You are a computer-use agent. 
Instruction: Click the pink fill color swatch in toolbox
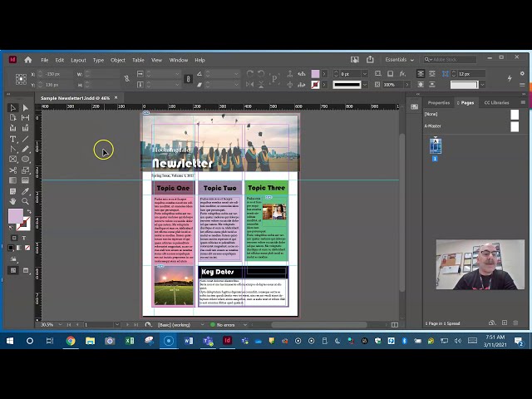(x=15, y=217)
